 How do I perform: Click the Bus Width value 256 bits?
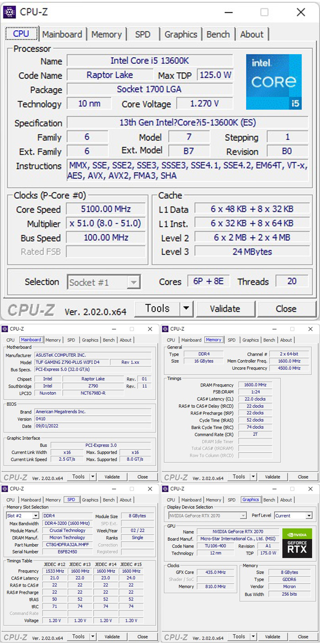click(290, 594)
